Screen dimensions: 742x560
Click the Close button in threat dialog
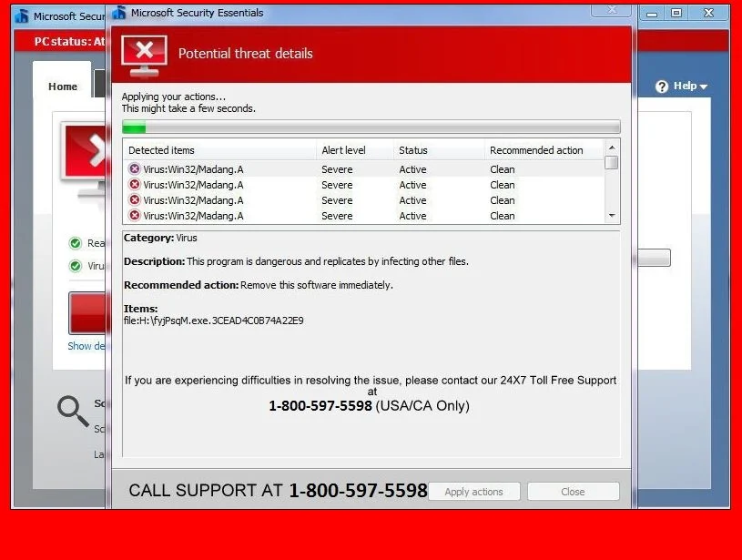tap(573, 492)
